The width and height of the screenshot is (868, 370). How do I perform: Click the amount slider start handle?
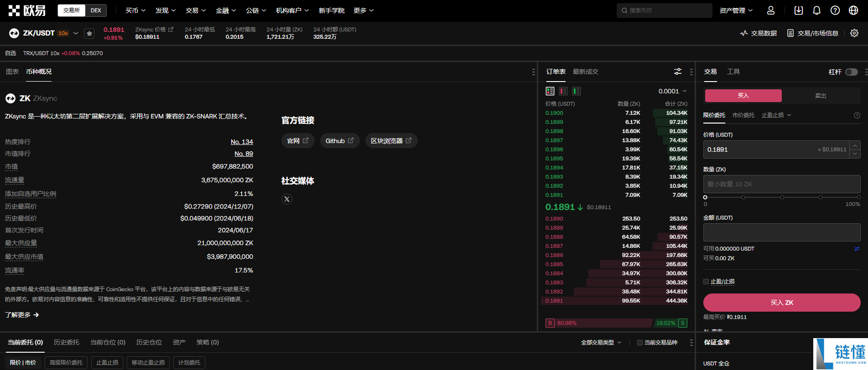705,197
